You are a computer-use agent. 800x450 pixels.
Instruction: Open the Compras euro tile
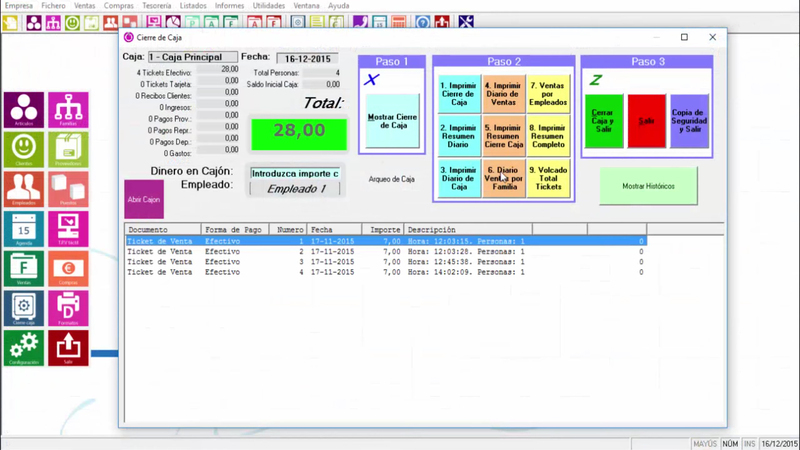pos(68,268)
